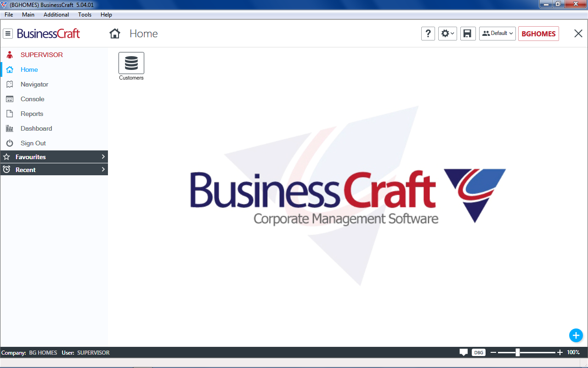Image resolution: width=588 pixels, height=368 pixels.
Task: Open the File menu
Action: (x=9, y=15)
